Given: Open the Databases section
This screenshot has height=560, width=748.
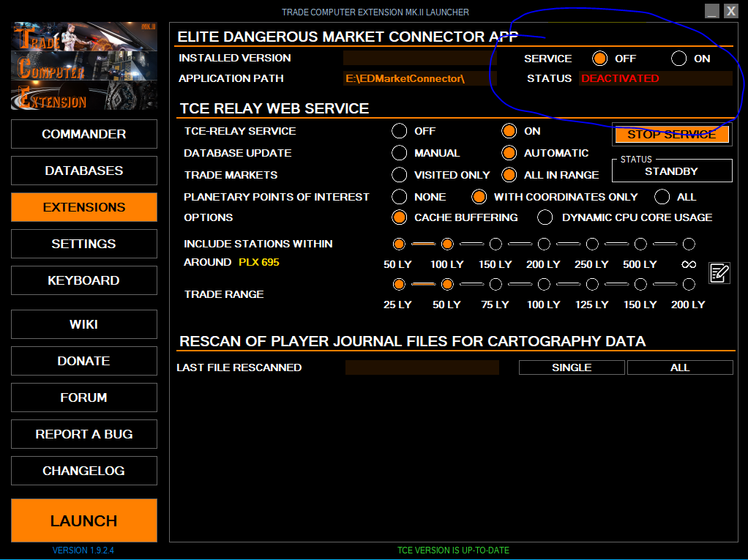Looking at the screenshot, I should 84,171.
